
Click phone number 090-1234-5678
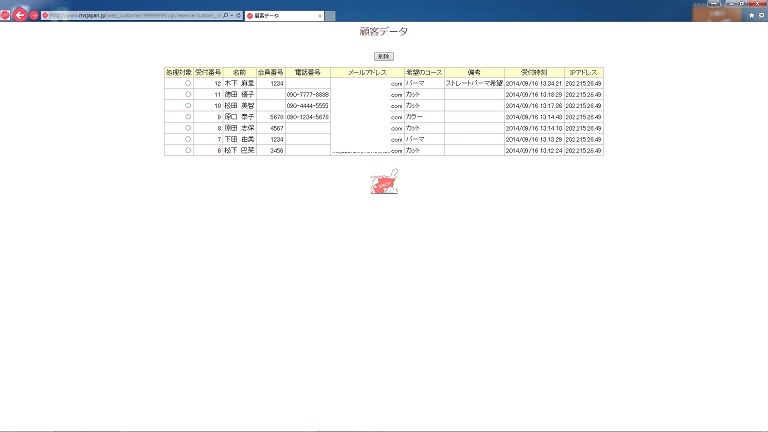pyautogui.click(x=308, y=117)
